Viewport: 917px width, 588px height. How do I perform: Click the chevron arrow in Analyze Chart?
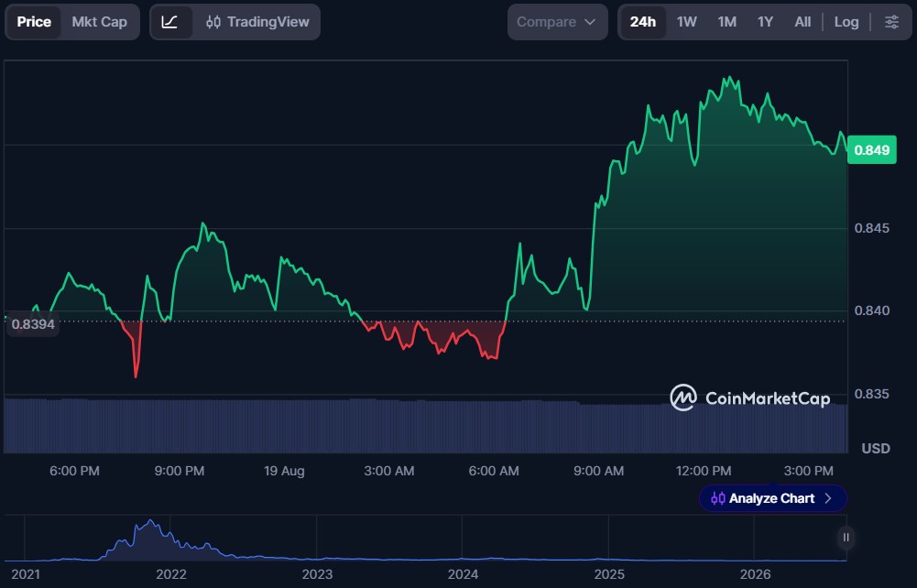[827, 498]
